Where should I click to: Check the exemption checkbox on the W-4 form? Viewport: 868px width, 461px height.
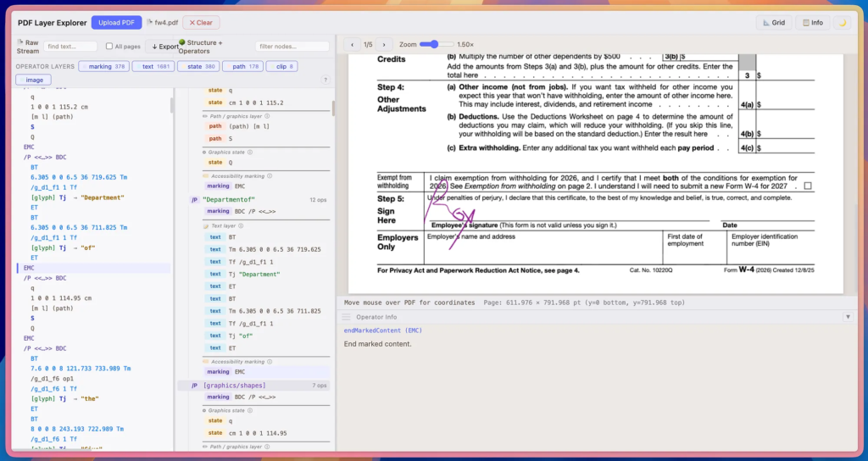pos(808,186)
